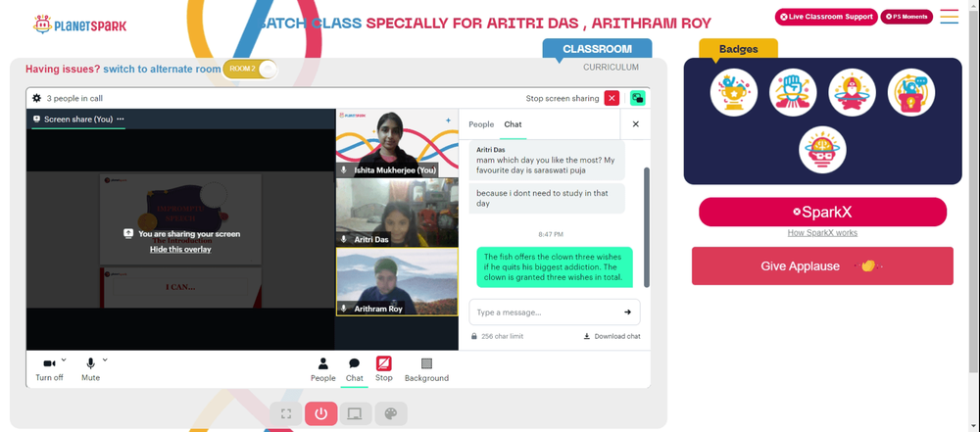980x432 pixels.
Task: Send the chat message arrow
Action: (627, 312)
